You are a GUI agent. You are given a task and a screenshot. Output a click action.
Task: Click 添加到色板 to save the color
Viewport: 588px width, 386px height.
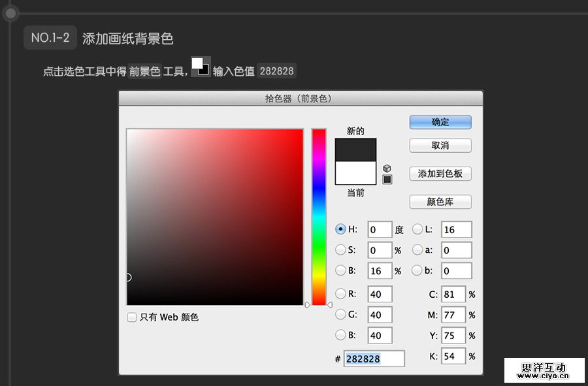tap(440, 174)
